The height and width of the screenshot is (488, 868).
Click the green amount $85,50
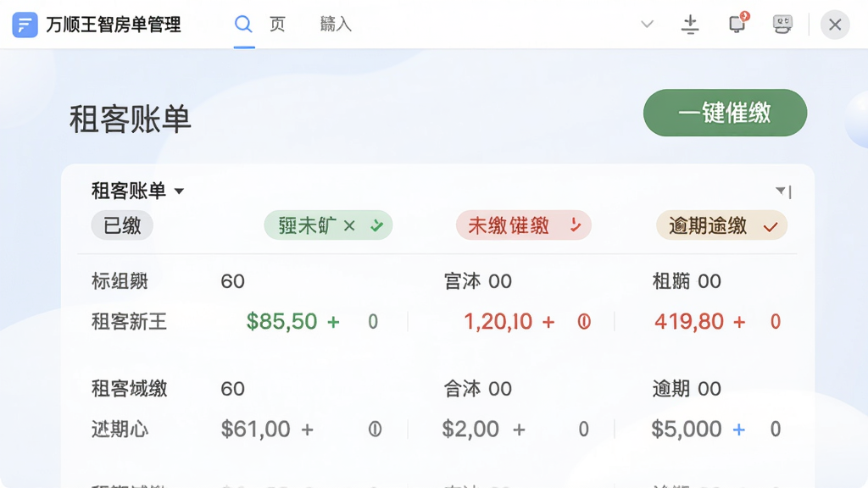coord(281,321)
